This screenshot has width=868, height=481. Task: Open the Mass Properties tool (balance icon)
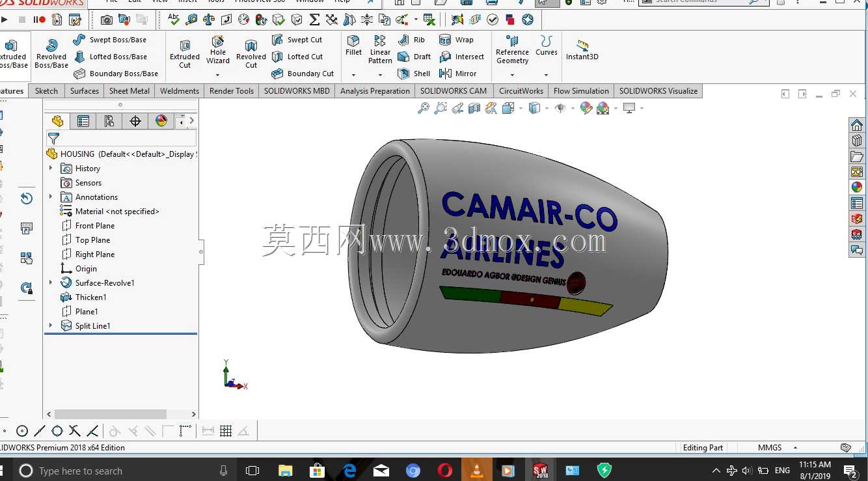click(210, 20)
